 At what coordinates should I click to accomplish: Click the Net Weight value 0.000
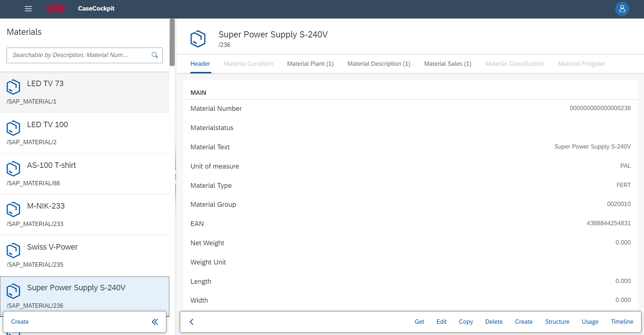tap(623, 242)
